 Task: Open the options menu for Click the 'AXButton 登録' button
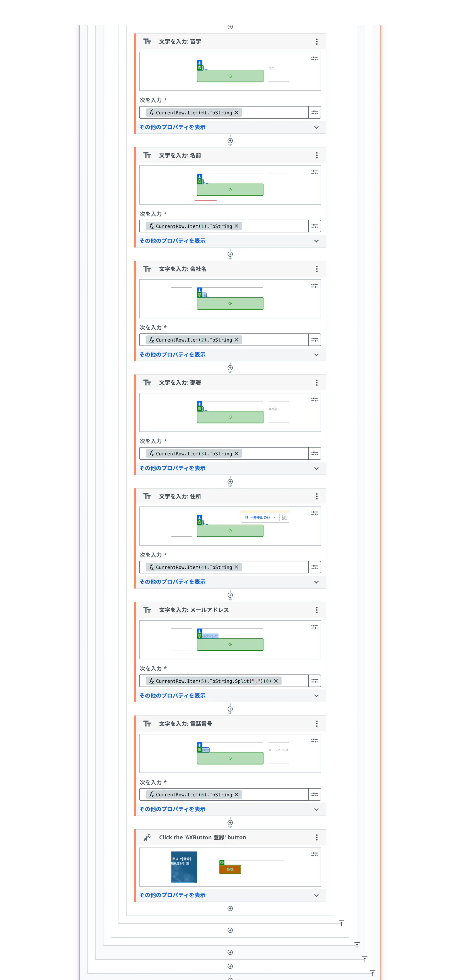[316, 837]
